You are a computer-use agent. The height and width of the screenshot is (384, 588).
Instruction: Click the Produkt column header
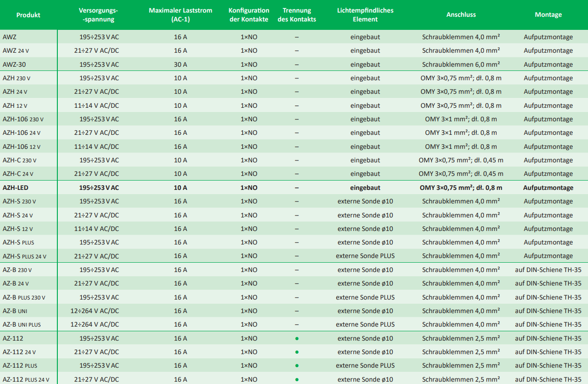click(x=28, y=15)
